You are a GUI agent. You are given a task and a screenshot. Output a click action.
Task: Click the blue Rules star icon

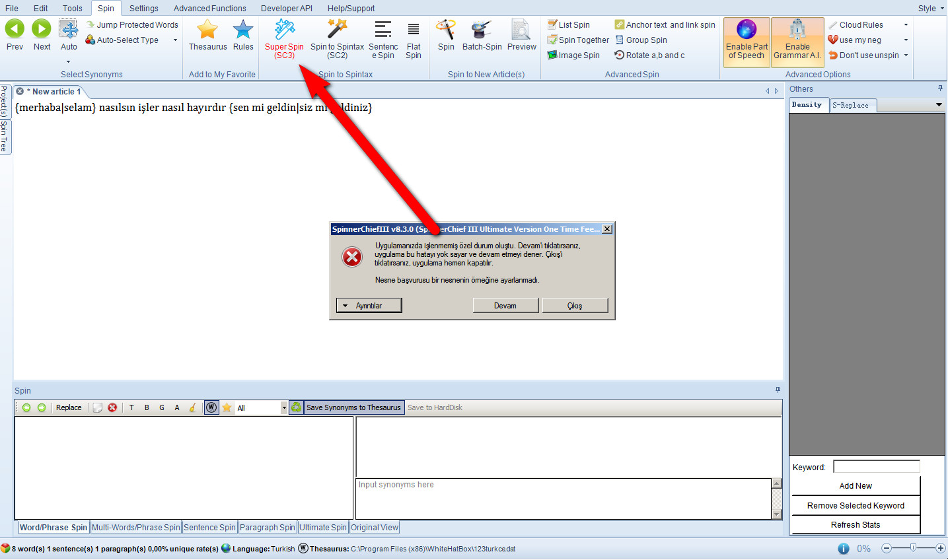[243, 30]
